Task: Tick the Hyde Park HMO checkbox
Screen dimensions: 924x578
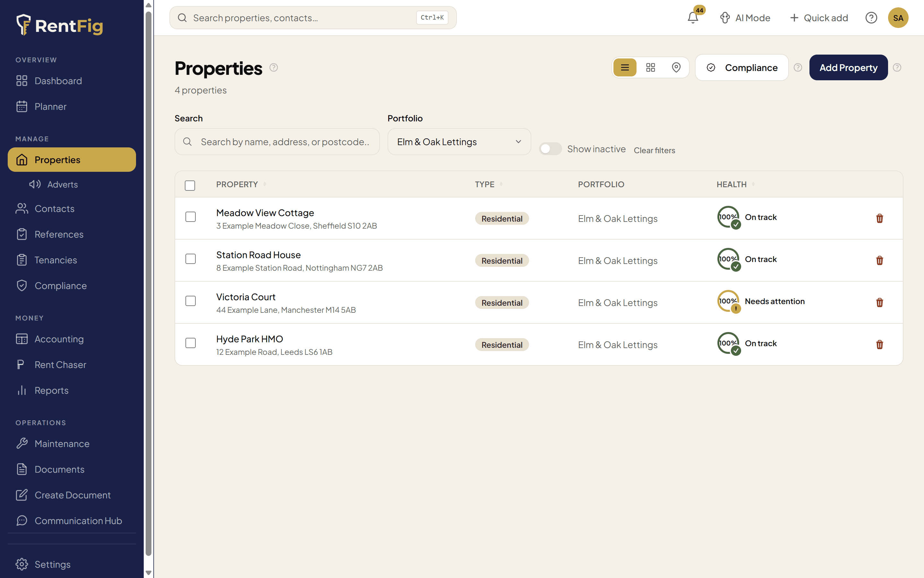Action: click(191, 343)
